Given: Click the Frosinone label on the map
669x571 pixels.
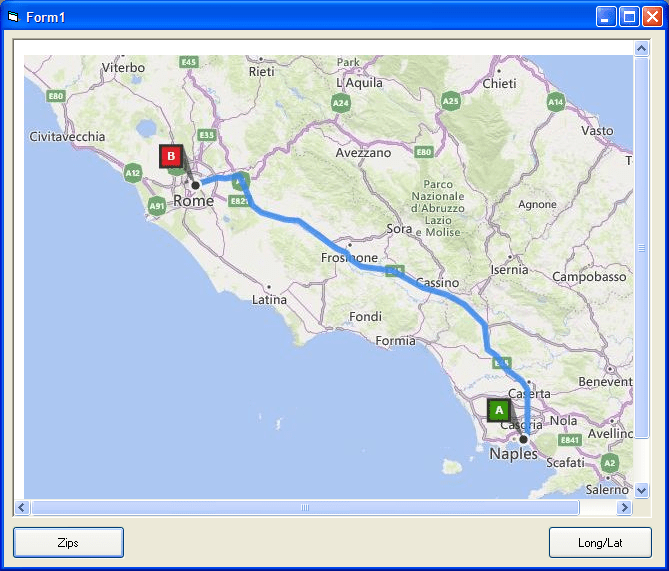Looking at the screenshot, I should pos(349,257).
